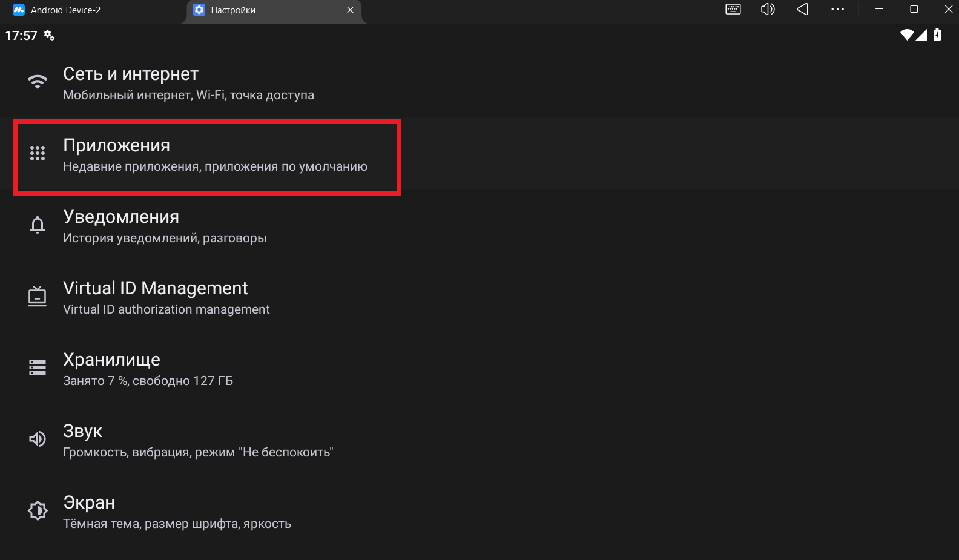Open the three-dots more menu

coord(837,10)
